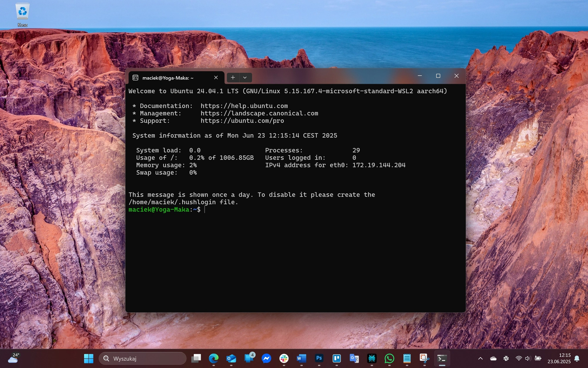Screen dimensions: 588x368
Task: Open Notepad from the taskbar
Action: tap(407, 358)
